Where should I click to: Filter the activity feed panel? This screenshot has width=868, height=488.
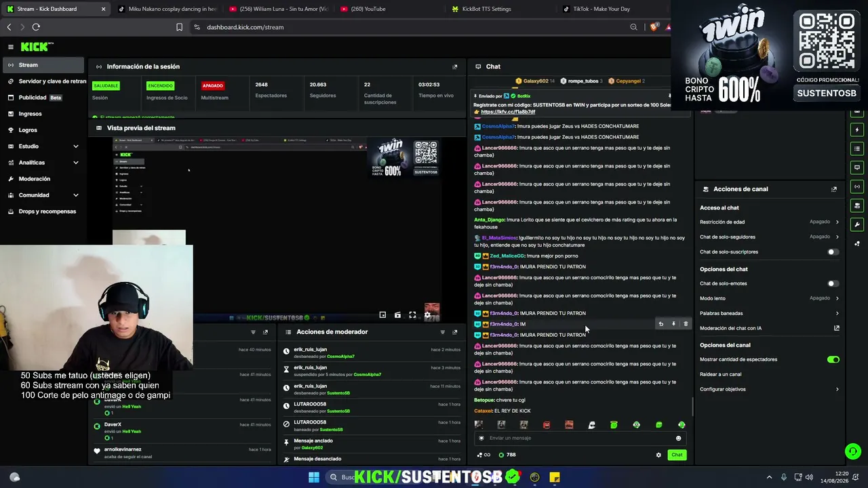[253, 332]
